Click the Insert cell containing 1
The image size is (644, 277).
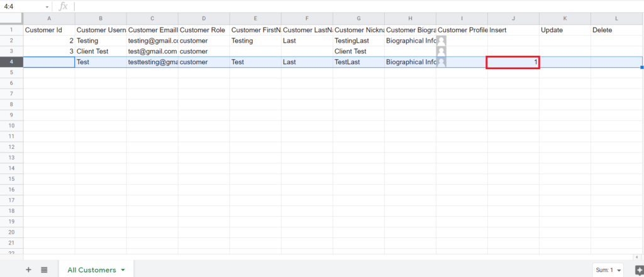click(513, 62)
